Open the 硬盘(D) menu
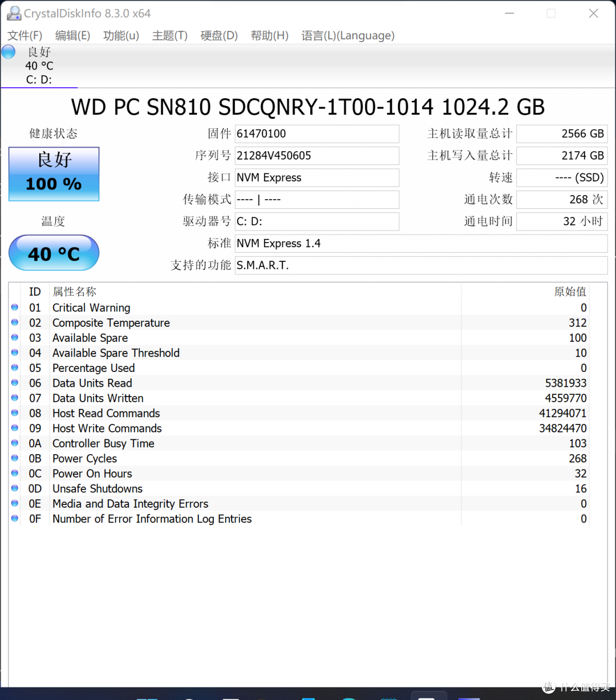The width and height of the screenshot is (616, 700). coord(219,35)
